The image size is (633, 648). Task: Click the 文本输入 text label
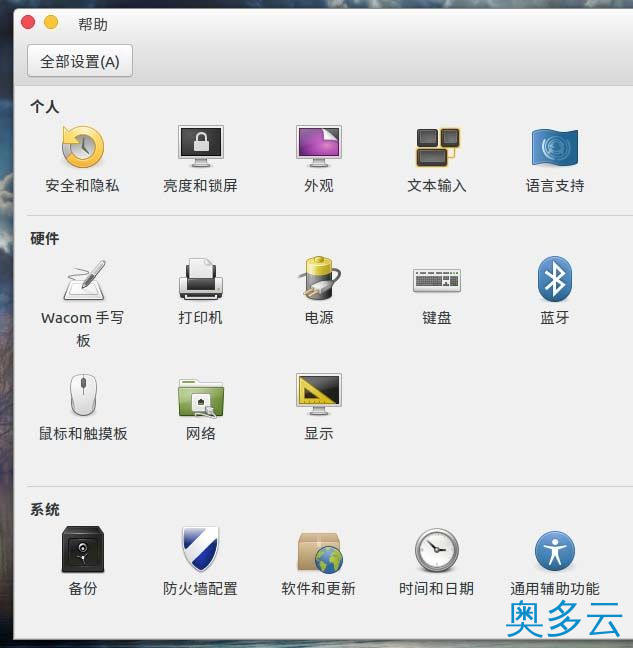(x=437, y=186)
